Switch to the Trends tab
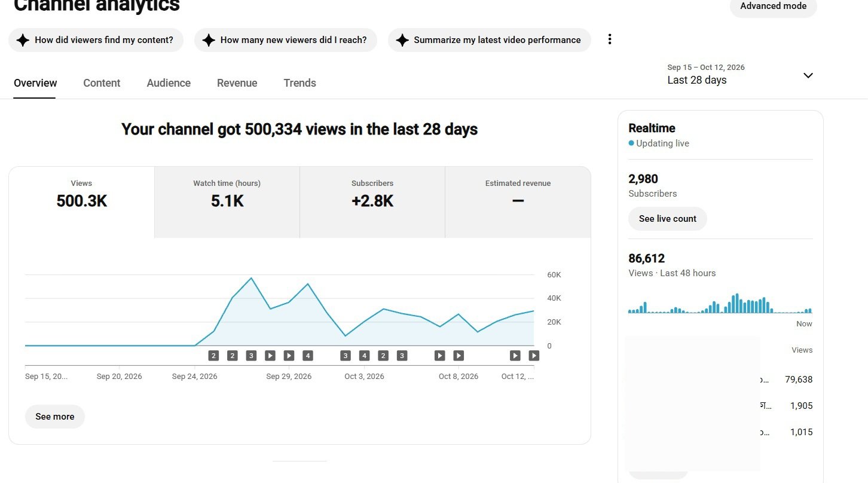This screenshot has height=483, width=868. (x=299, y=83)
